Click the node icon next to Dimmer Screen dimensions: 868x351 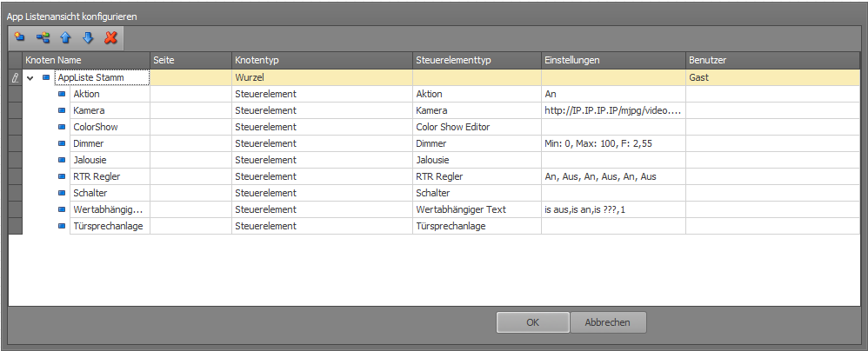[x=62, y=143]
